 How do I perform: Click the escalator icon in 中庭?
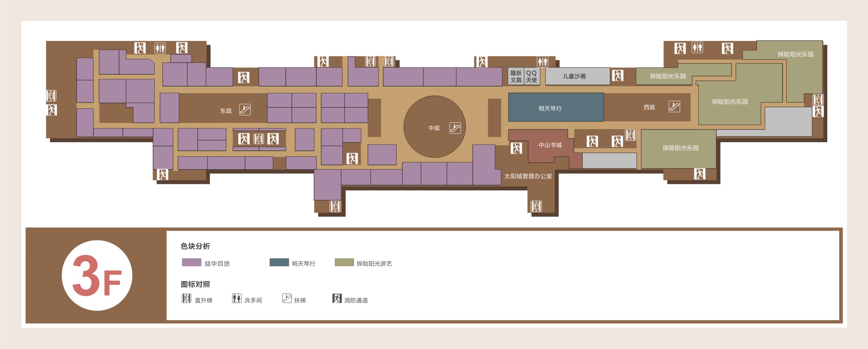pyautogui.click(x=455, y=128)
